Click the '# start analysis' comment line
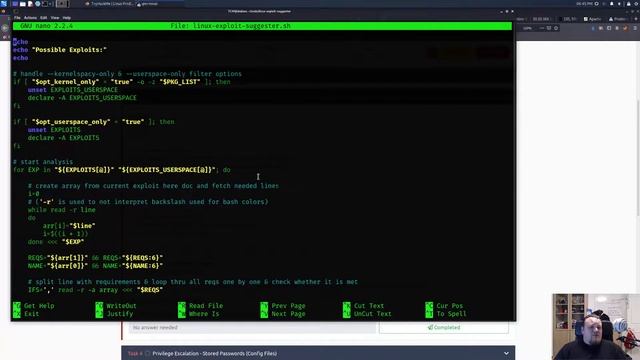Image resolution: width=640 pixels, height=360 pixels. click(x=43, y=162)
